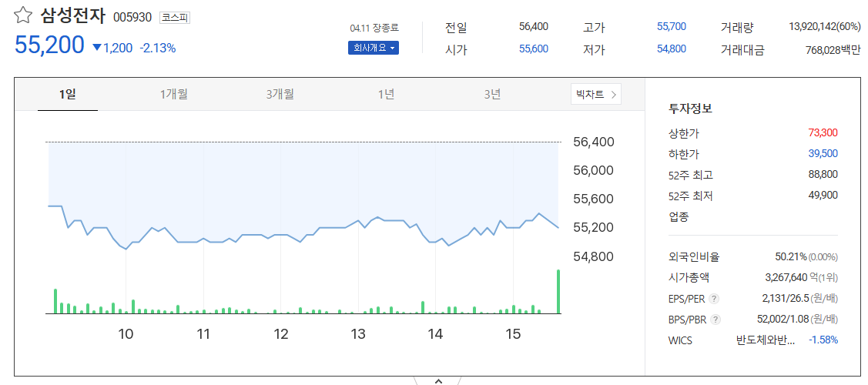
Task: Click the 55,600 y-axis price label
Action: 593,199
